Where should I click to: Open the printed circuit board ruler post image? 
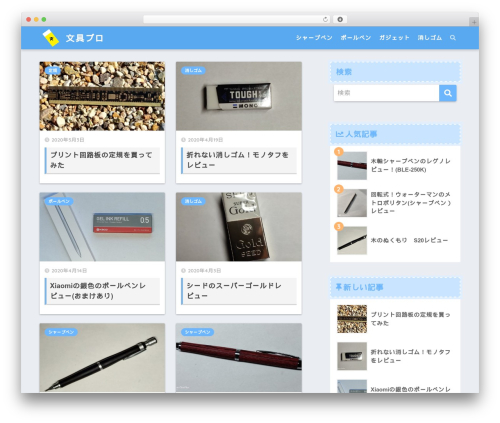point(102,96)
